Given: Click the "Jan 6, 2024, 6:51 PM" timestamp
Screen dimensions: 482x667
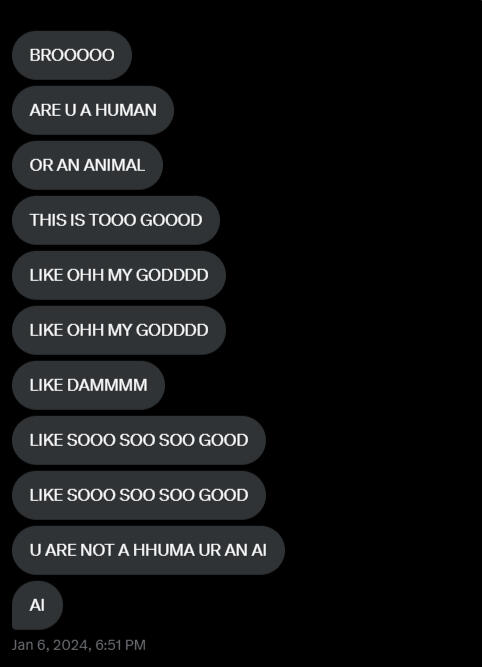Looking at the screenshot, I should 79,645.
